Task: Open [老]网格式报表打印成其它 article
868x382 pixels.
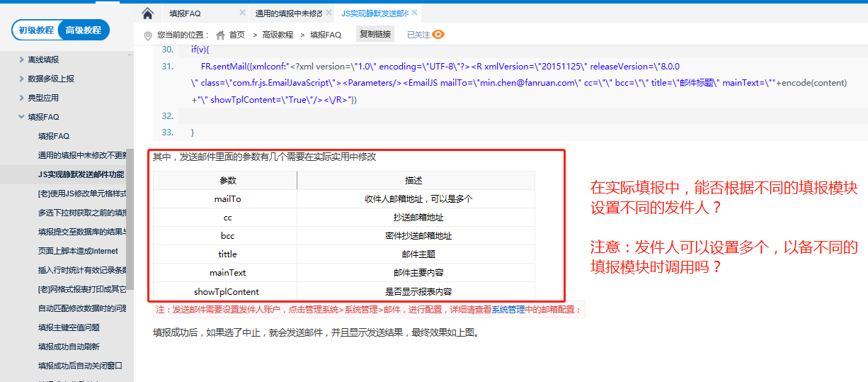Action: pyautogui.click(x=82, y=289)
